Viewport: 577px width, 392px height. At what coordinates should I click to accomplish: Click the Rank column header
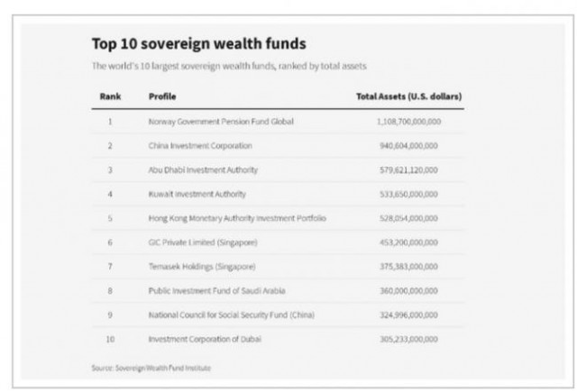(x=110, y=96)
